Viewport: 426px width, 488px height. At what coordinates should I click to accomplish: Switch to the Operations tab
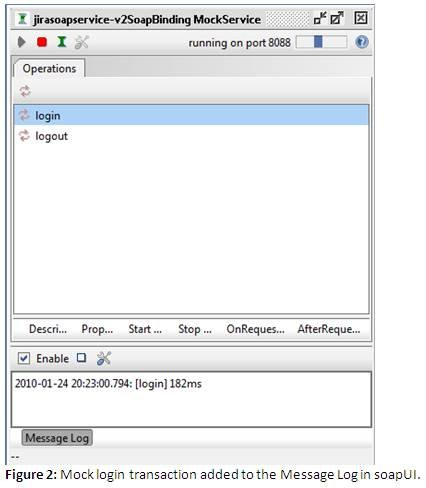point(49,68)
